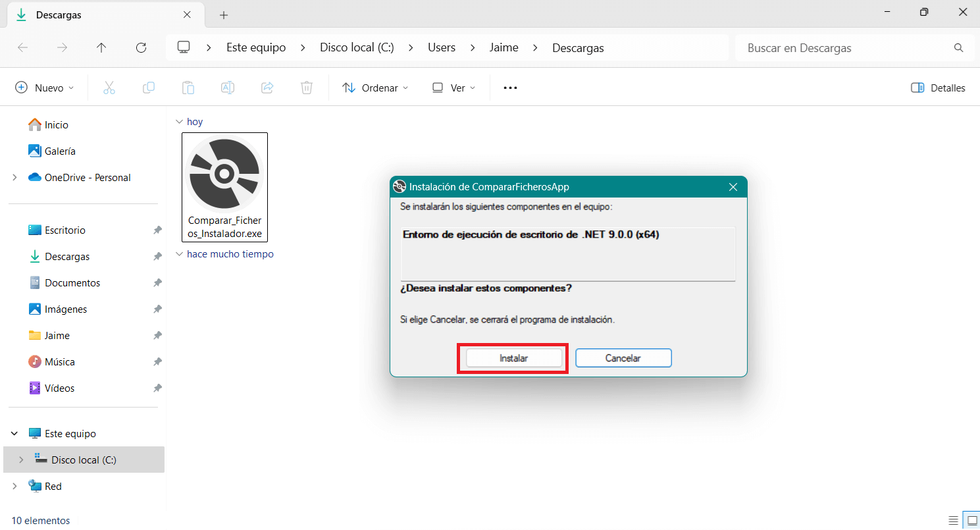The height and width of the screenshot is (530, 980).
Task: Refresh the current folder view
Action: coord(141,47)
